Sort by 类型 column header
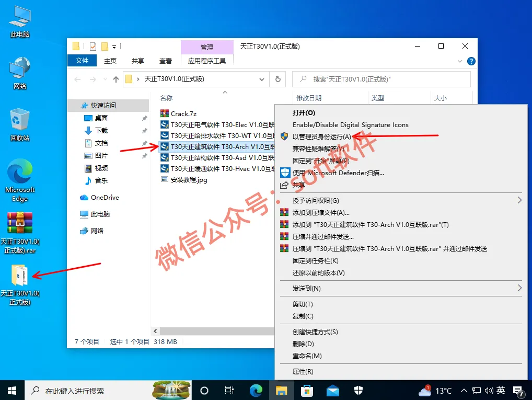 tap(378, 98)
